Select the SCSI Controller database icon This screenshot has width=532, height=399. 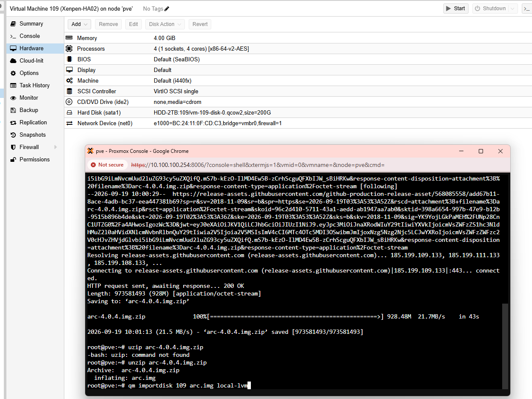tap(69, 91)
